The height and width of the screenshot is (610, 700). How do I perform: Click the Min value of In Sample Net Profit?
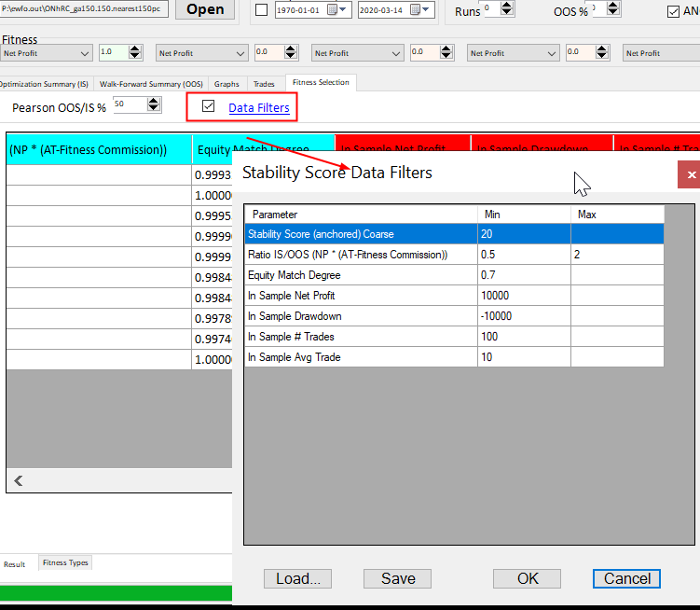click(523, 296)
